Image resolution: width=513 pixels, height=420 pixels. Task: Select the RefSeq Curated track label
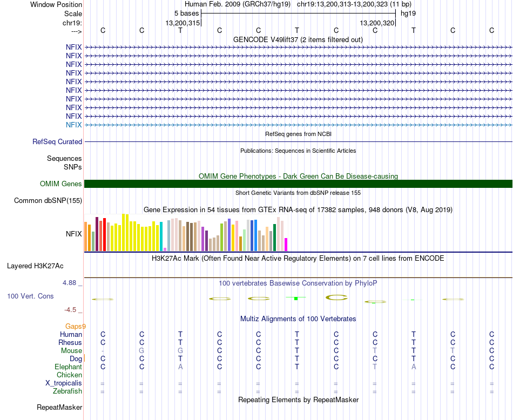(x=57, y=141)
